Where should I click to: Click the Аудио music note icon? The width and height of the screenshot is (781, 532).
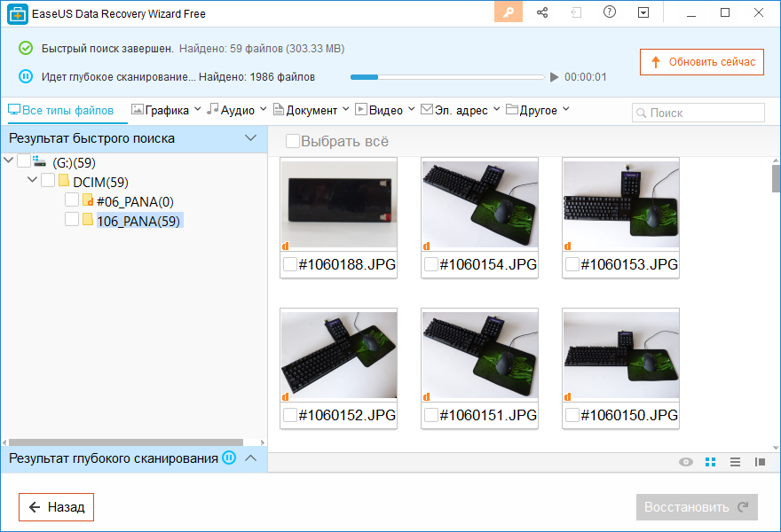(213, 108)
